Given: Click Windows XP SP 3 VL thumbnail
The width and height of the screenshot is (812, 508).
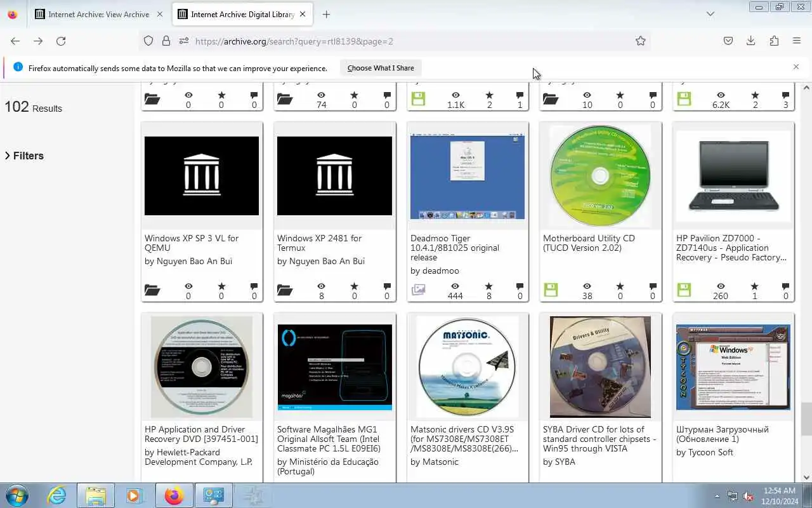Looking at the screenshot, I should 202,176.
